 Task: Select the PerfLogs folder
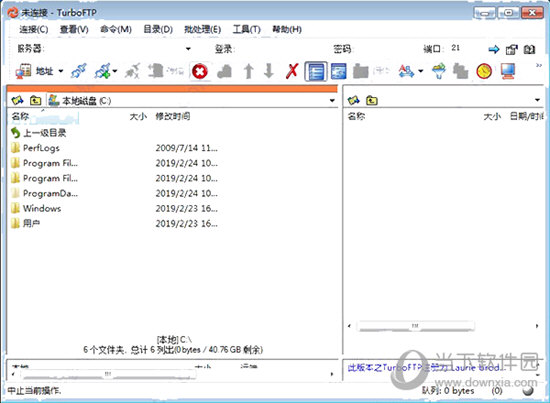35,148
